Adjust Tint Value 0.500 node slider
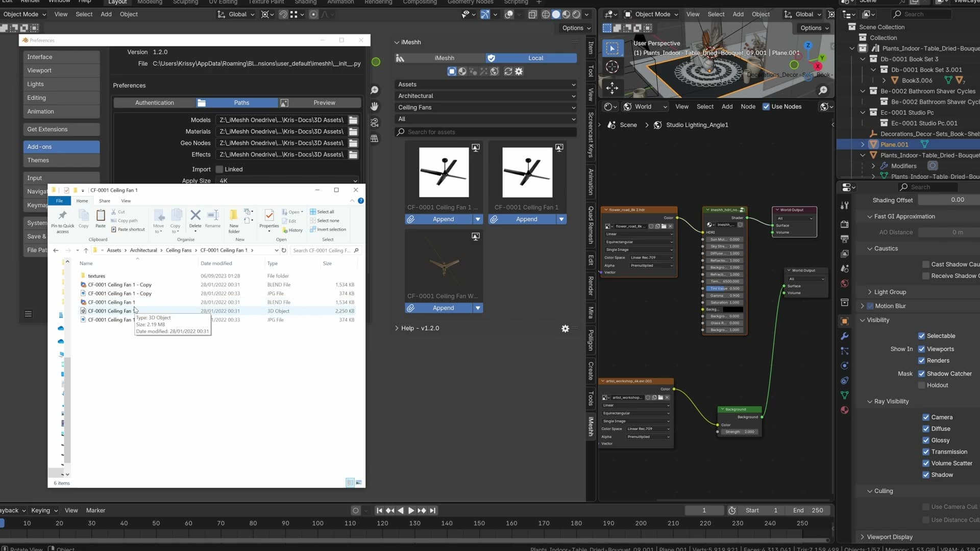The width and height of the screenshot is (980, 551). tap(724, 289)
